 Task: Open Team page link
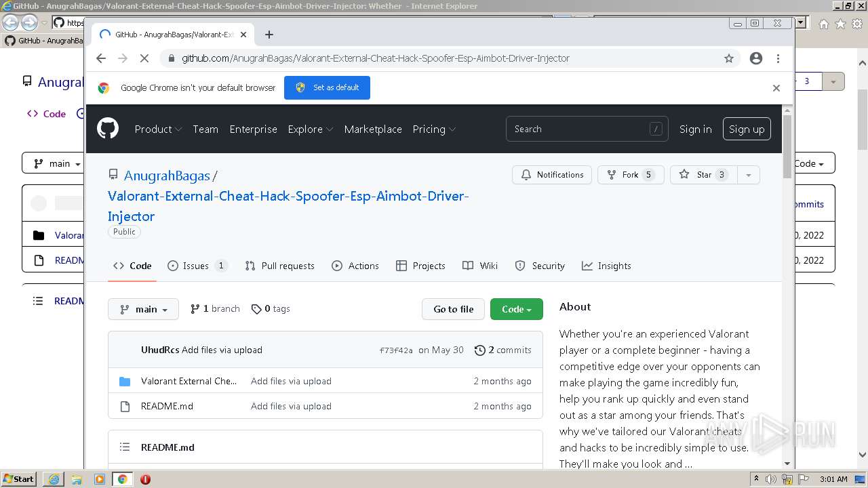pyautogui.click(x=205, y=129)
